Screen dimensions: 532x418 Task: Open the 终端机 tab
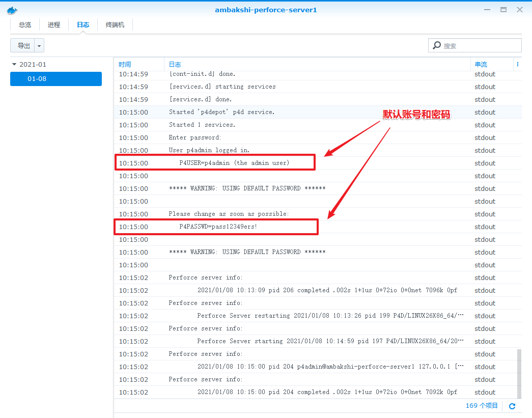(x=115, y=25)
